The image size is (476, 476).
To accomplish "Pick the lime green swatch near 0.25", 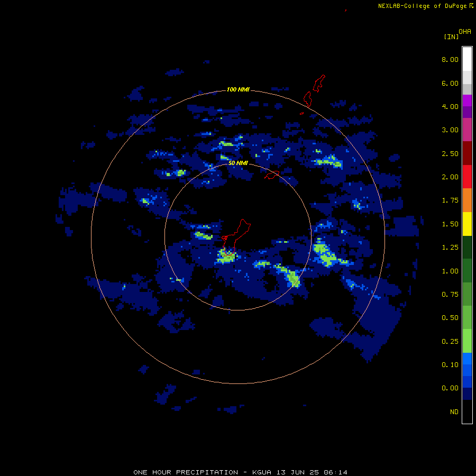I will pyautogui.click(x=467, y=341).
